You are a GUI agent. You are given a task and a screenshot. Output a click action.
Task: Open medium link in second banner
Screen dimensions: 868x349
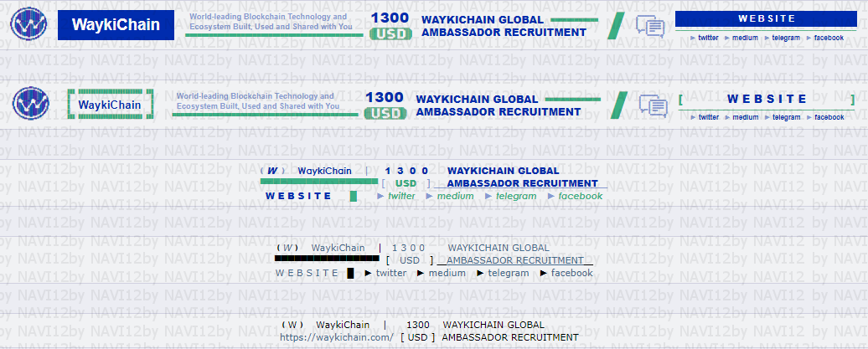click(x=746, y=117)
